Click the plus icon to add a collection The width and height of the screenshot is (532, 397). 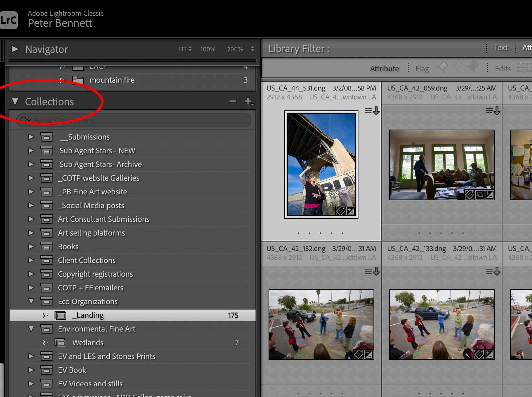pyautogui.click(x=249, y=101)
